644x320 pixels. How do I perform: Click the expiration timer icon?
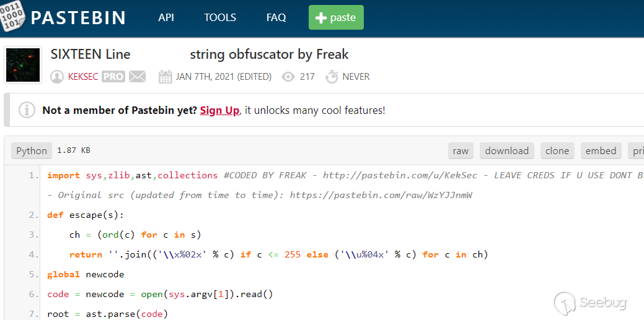[332, 77]
